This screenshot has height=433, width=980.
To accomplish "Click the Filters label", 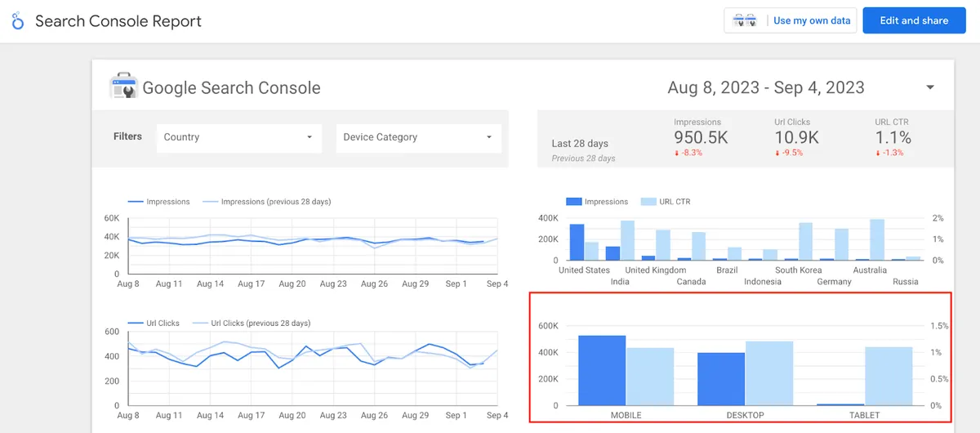I will tap(127, 136).
